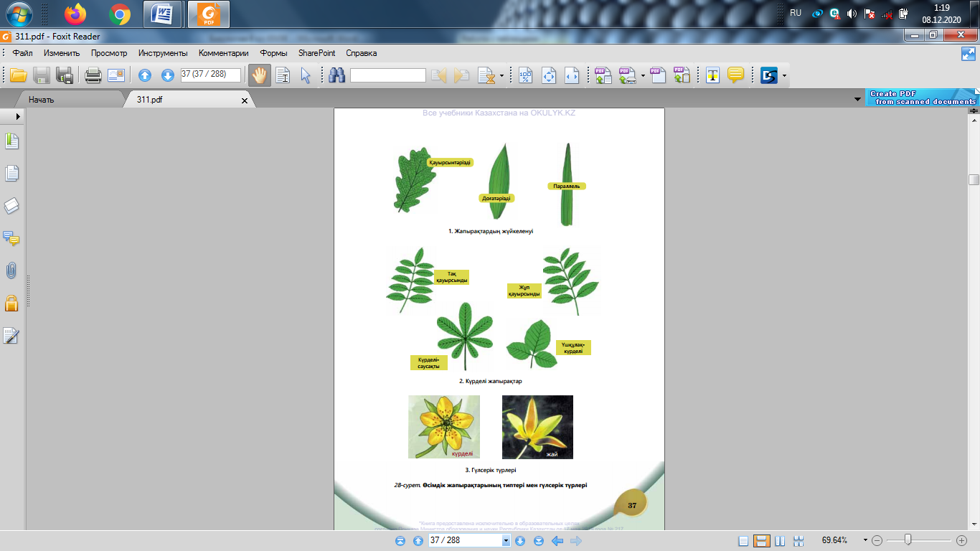Click the Actual Size zoom icon
Screen dimensions: 980x551
click(x=526, y=75)
